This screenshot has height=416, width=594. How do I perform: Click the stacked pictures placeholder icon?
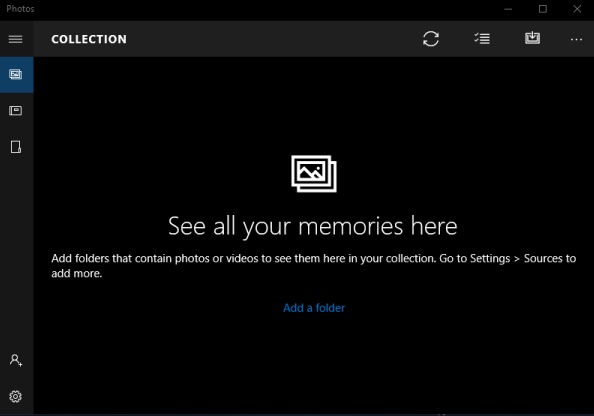click(x=314, y=174)
